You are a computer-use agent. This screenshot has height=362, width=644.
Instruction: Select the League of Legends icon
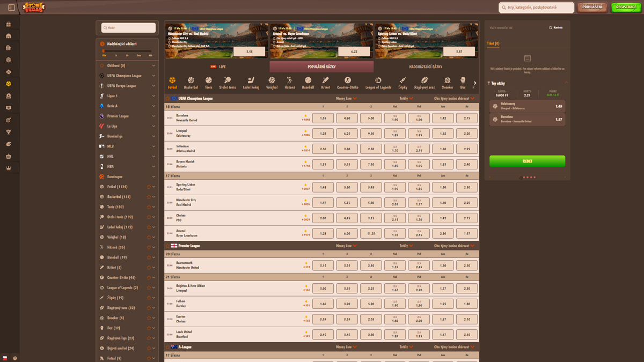point(379,83)
